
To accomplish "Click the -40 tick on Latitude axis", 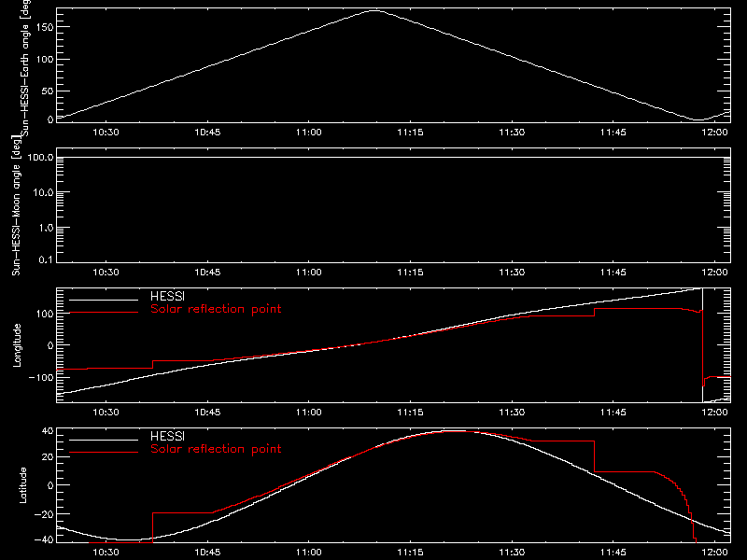I will [44, 539].
